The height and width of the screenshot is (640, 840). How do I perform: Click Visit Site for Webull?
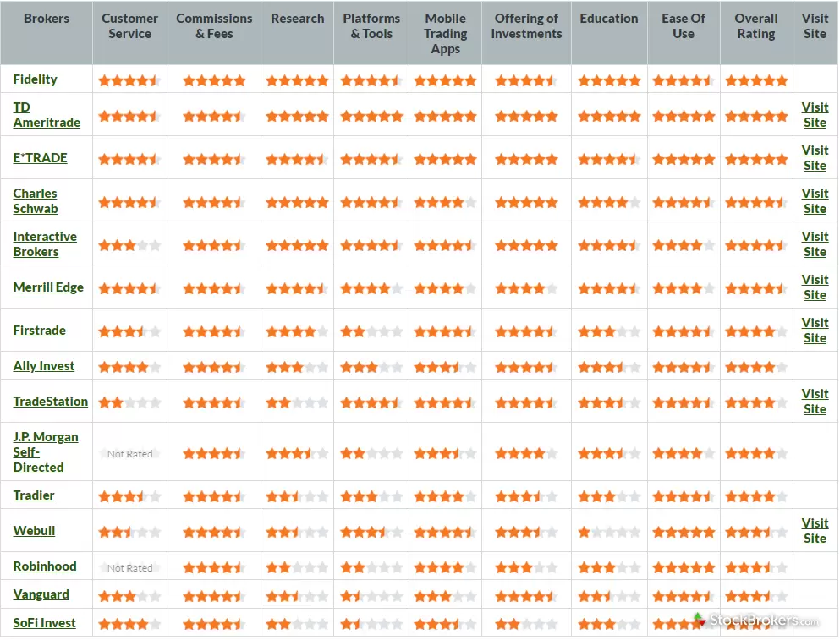click(814, 531)
